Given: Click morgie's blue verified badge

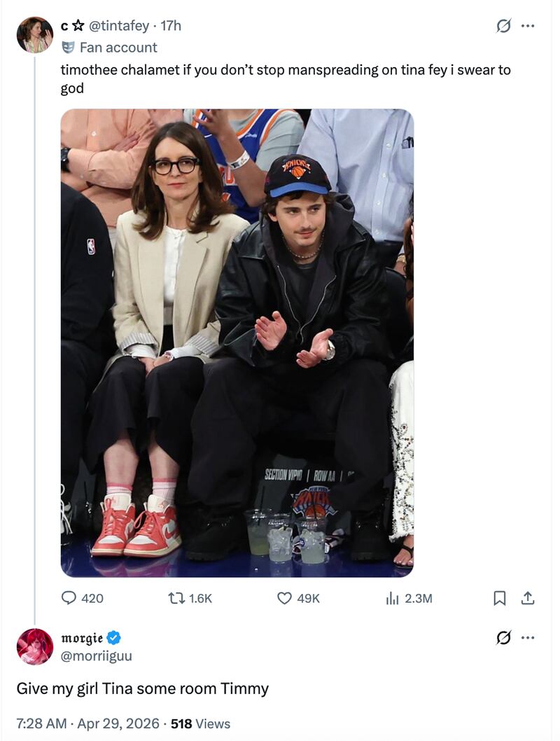Looking at the screenshot, I should 113,638.
